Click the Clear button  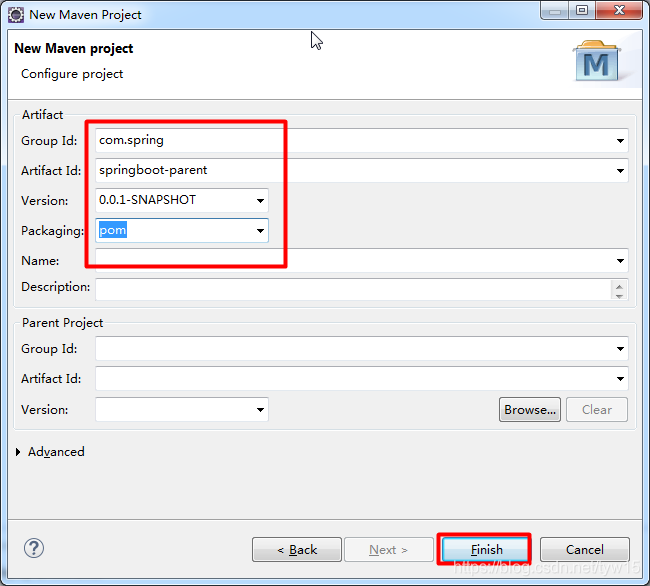pyautogui.click(x=597, y=409)
